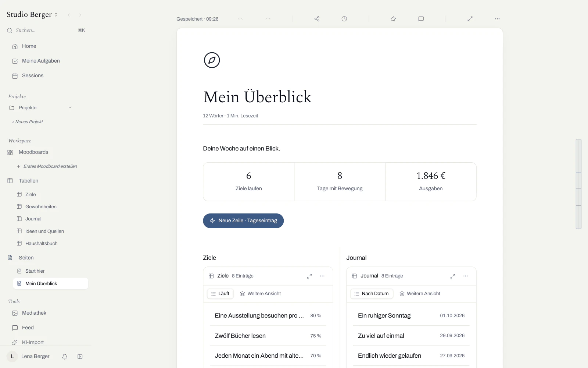Select the Läuft view tab
The height and width of the screenshot is (368, 588).
[220, 294]
